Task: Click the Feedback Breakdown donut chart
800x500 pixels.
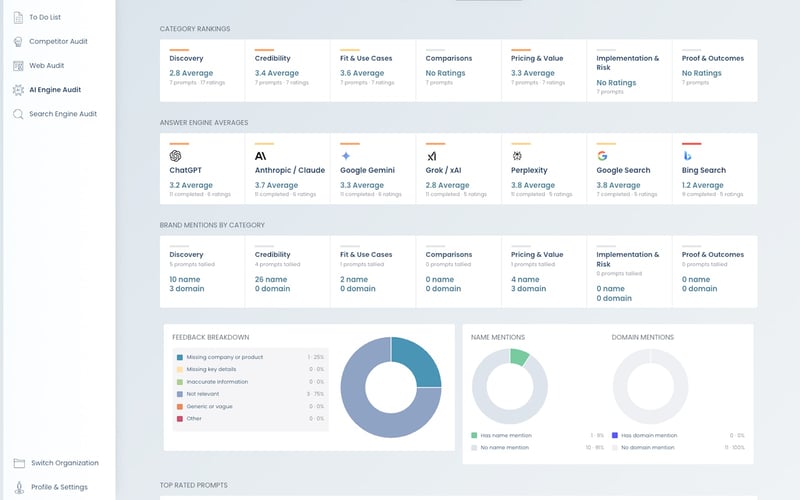Action: [x=391, y=387]
